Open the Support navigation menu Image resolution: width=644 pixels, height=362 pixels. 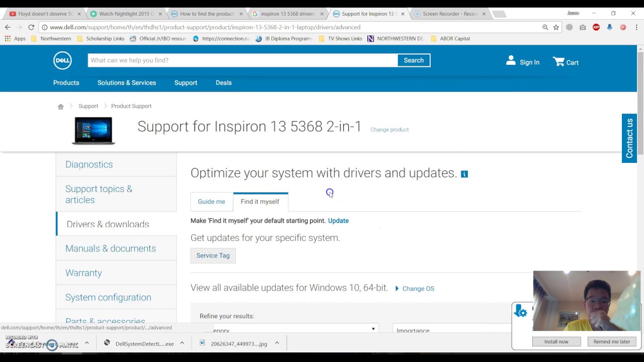(186, 82)
